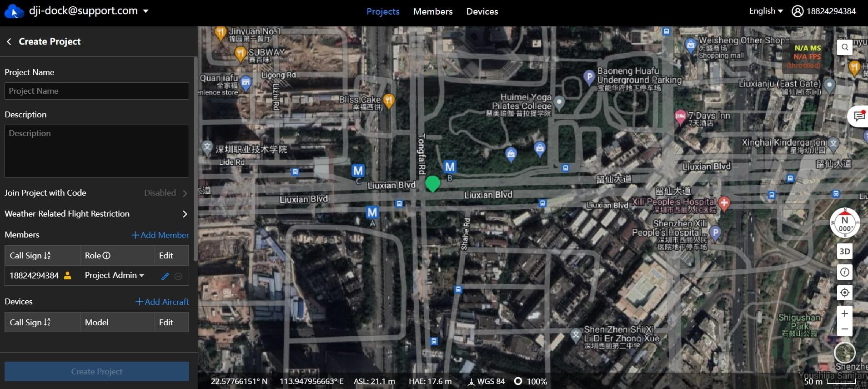Screen dimensions: 868x389
Task: Open the Projects tab
Action: [383, 11]
